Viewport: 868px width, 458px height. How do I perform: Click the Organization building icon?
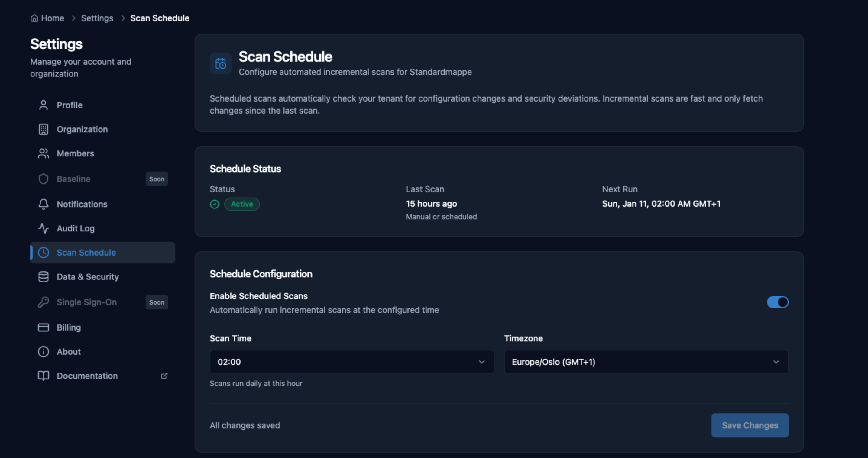point(44,129)
